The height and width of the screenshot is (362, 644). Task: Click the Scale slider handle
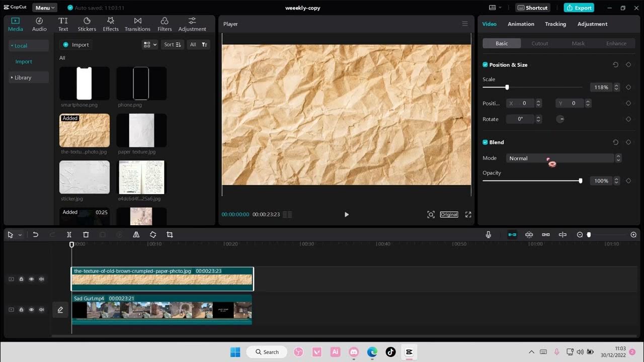coord(507,87)
